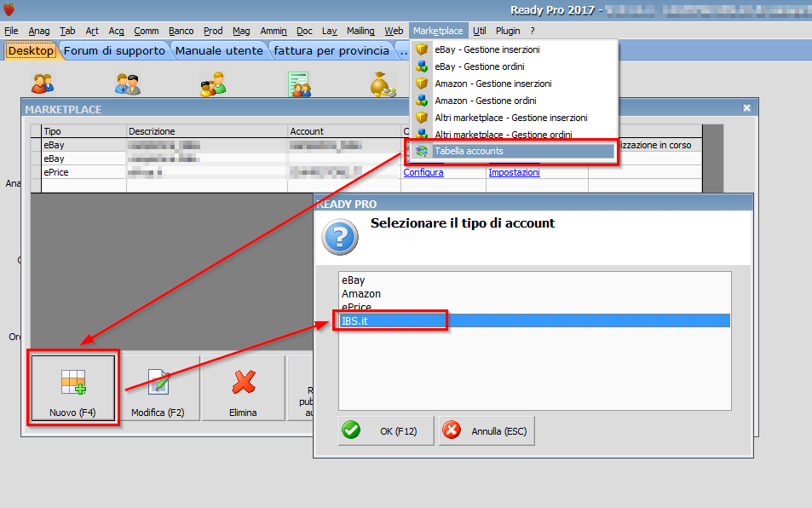Click the Configura link in ePrice row
Screen dimensions: 812x508
(x=423, y=172)
